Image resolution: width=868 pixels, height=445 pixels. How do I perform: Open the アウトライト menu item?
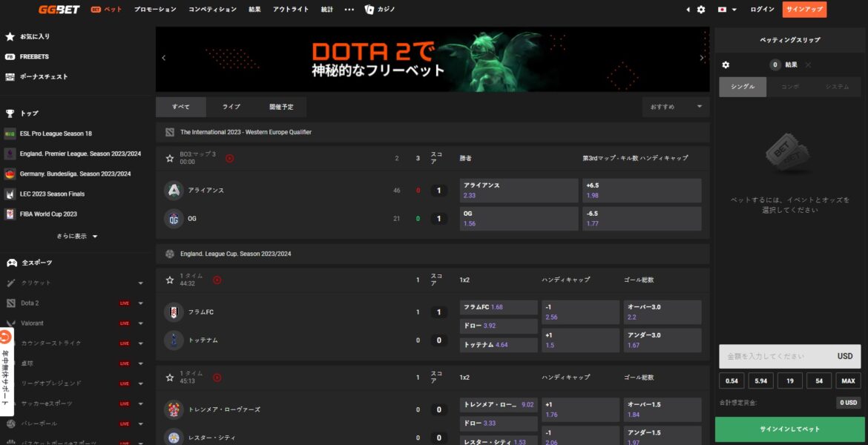coord(291,10)
